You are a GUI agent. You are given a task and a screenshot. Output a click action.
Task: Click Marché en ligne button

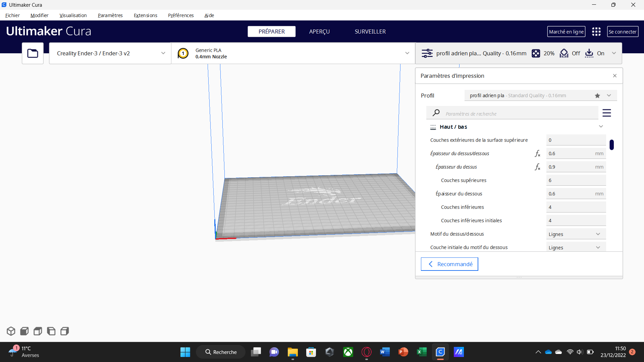566,32
